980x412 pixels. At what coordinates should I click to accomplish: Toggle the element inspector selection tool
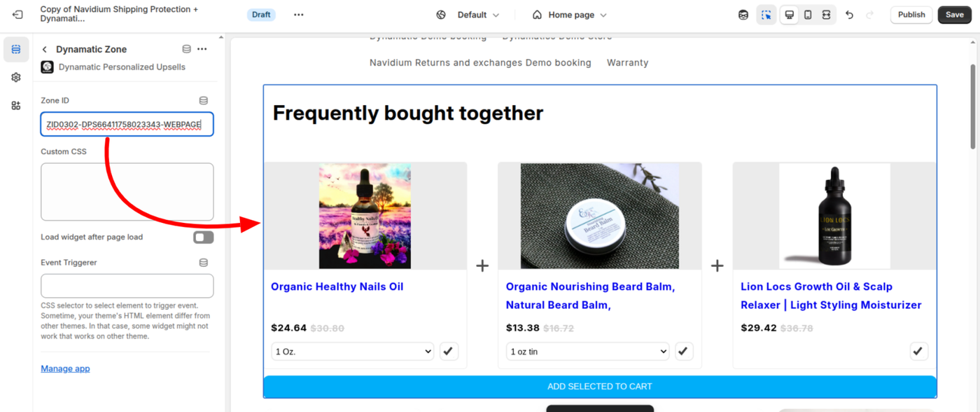tap(766, 15)
